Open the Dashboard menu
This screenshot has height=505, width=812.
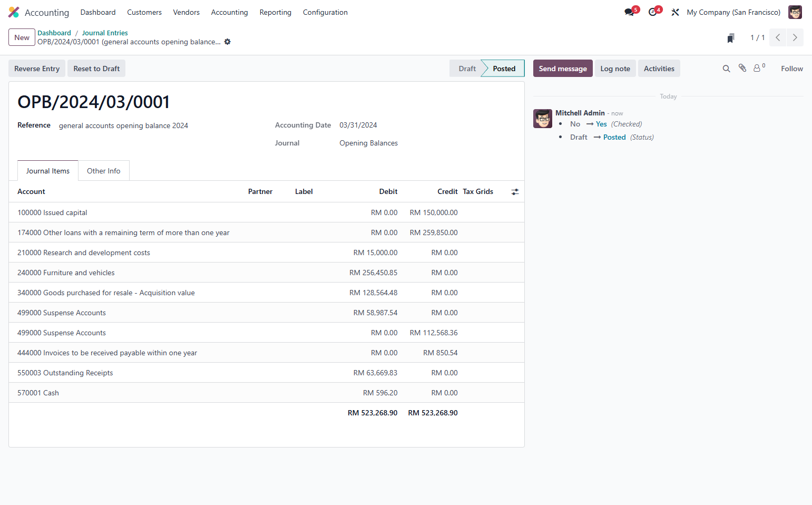pos(98,12)
